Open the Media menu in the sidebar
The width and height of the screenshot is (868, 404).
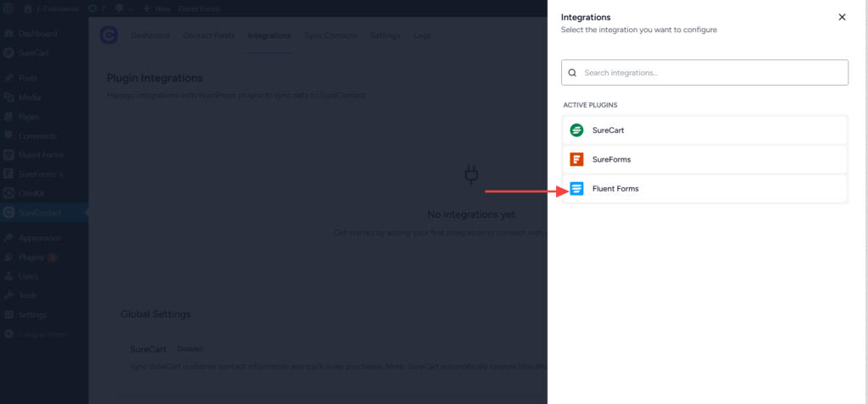[30, 97]
